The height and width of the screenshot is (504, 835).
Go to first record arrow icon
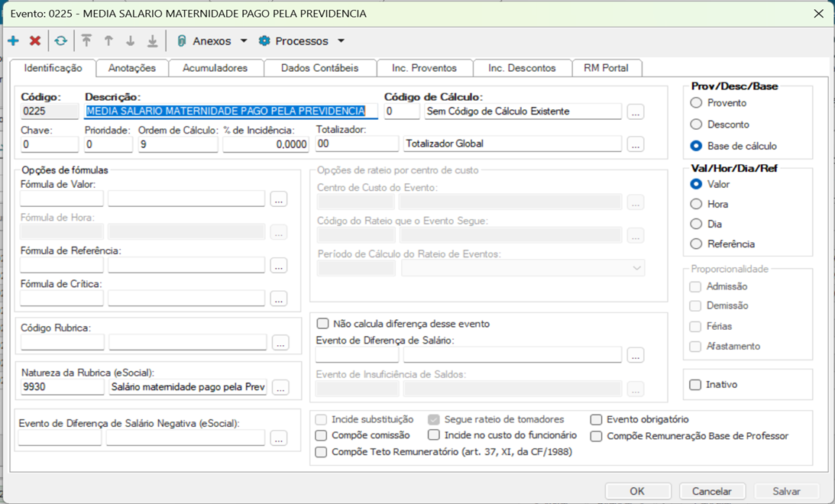[86, 41]
